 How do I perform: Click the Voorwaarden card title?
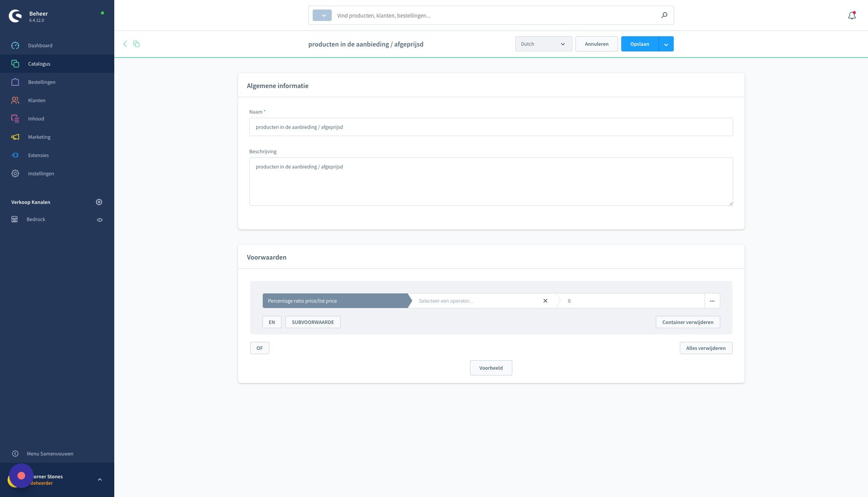[267, 257]
